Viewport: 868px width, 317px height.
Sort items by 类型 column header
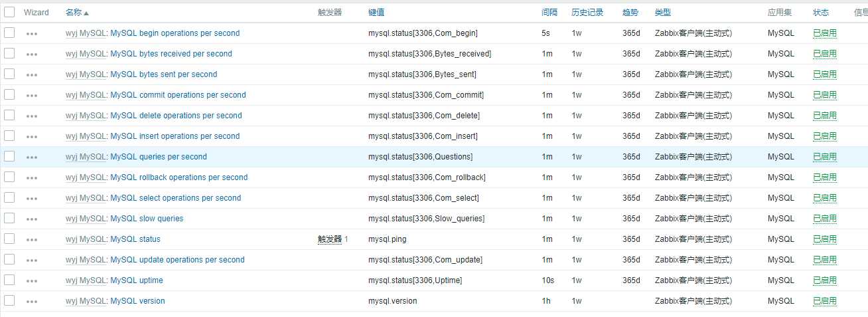[663, 13]
